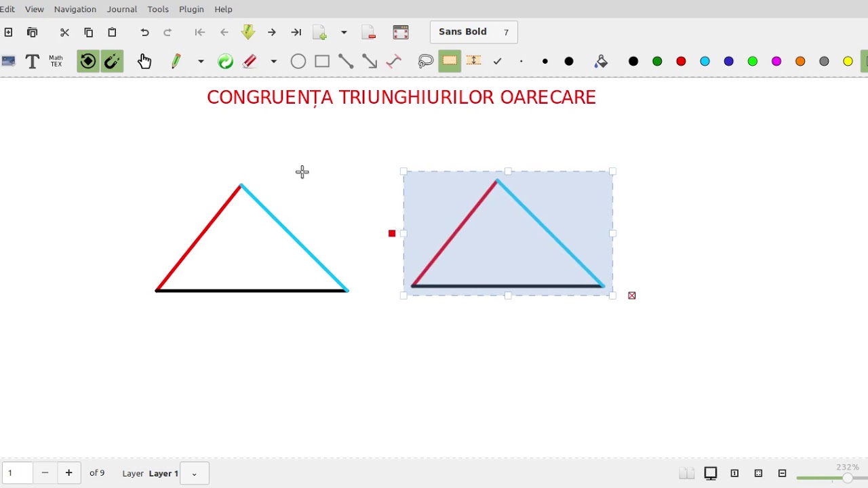The image size is (868, 488).
Task: Pick the orange color swatch
Action: click(x=800, y=61)
